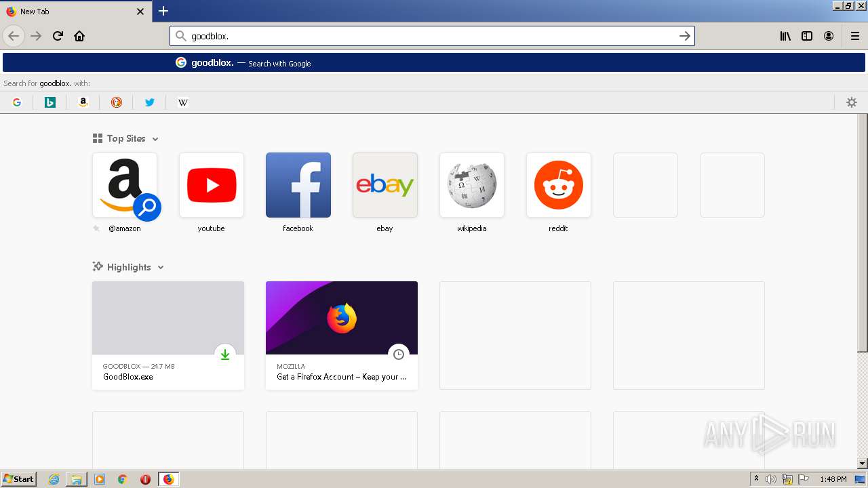Launch the media player from the taskbar
868x488 pixels.
coord(100,479)
